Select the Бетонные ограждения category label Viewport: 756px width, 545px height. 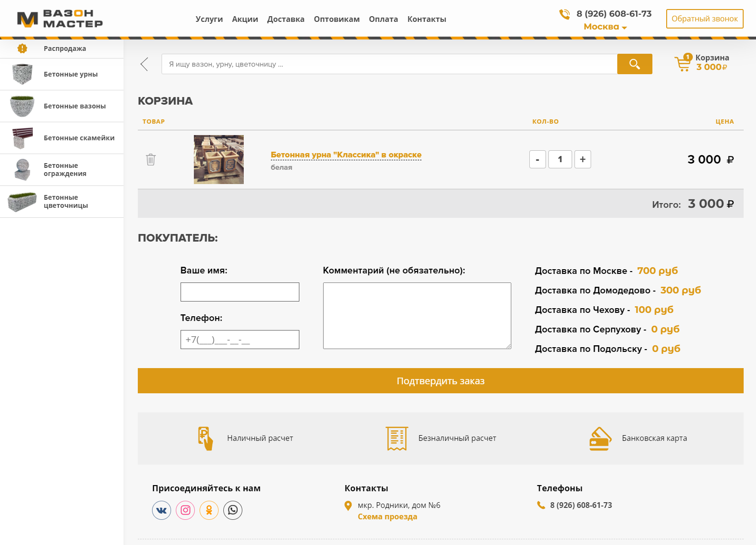(x=65, y=170)
